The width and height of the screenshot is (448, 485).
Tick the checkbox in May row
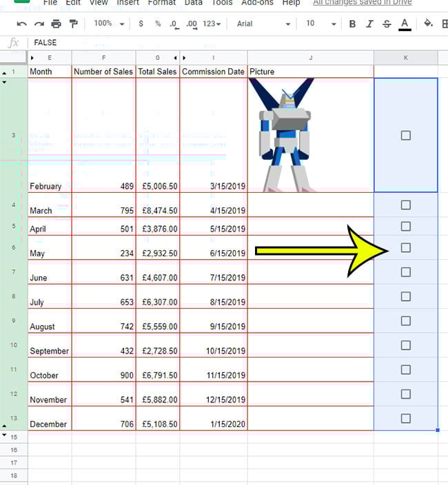(x=406, y=247)
